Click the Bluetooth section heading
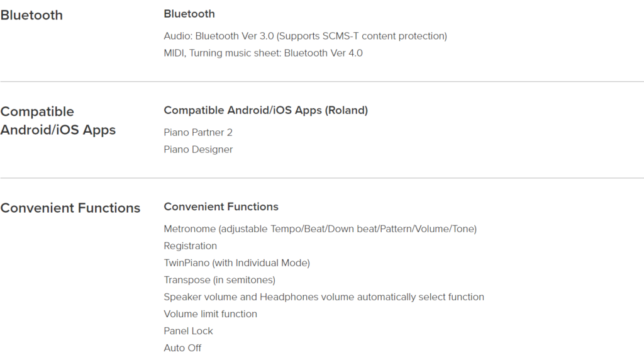 coord(31,15)
